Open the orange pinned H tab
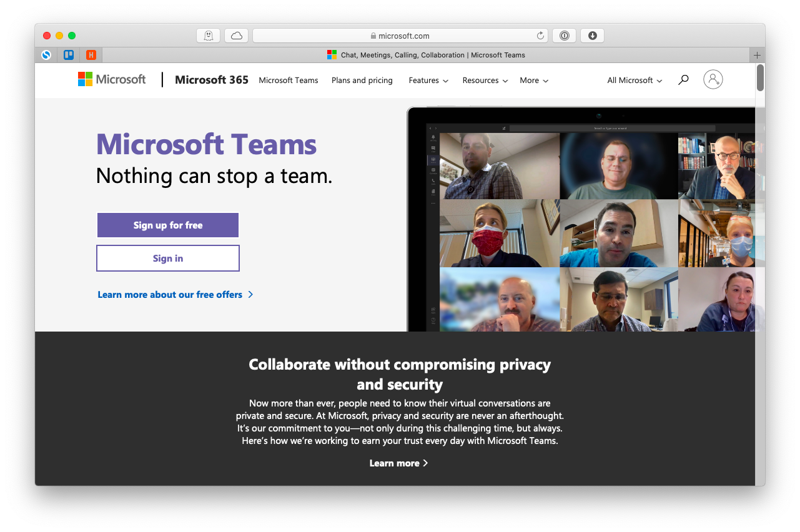 (91, 55)
